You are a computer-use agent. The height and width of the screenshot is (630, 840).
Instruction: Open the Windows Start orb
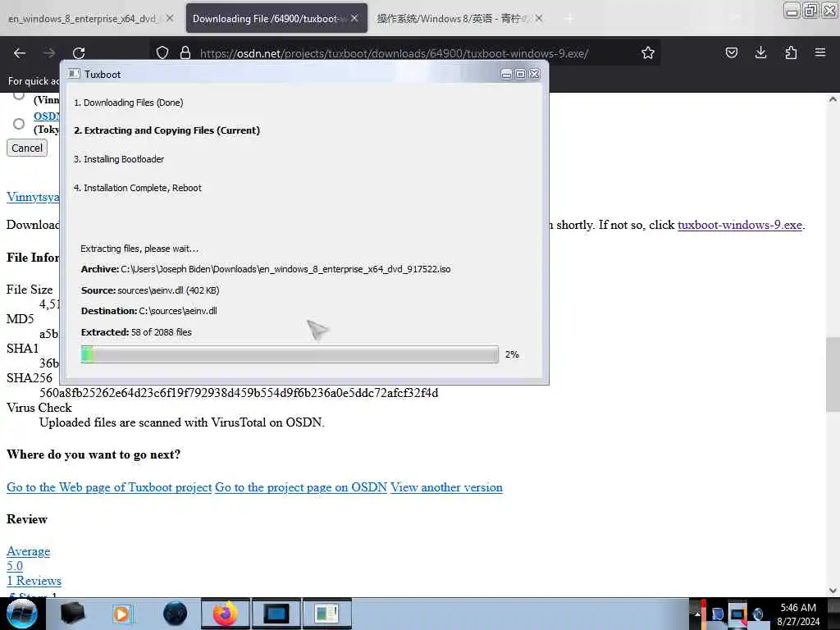tap(22, 614)
